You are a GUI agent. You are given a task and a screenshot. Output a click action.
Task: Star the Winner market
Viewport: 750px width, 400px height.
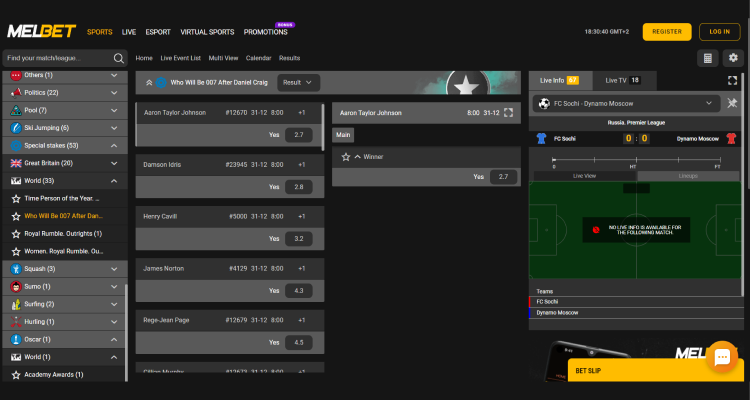click(x=346, y=157)
